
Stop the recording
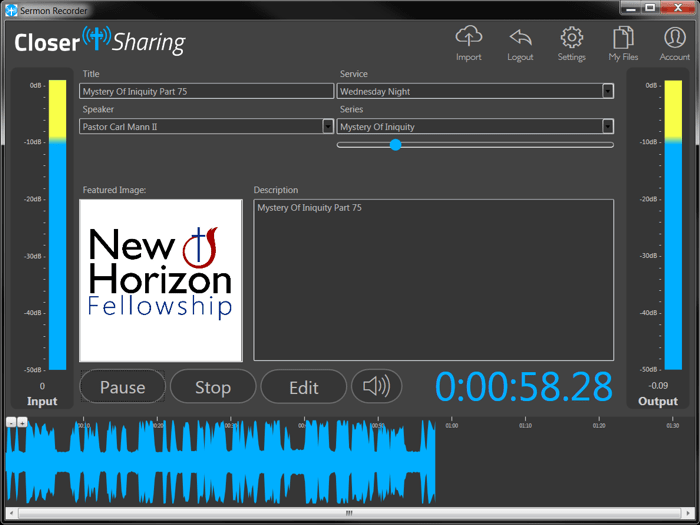(213, 387)
